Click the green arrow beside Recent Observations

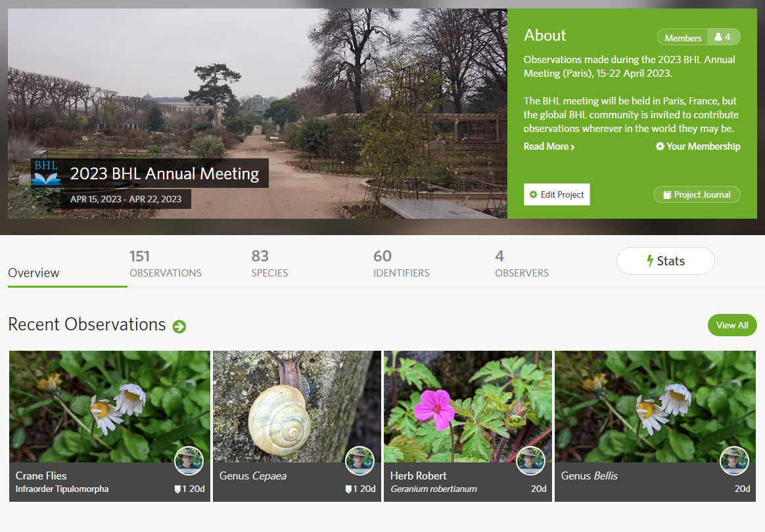point(179,326)
